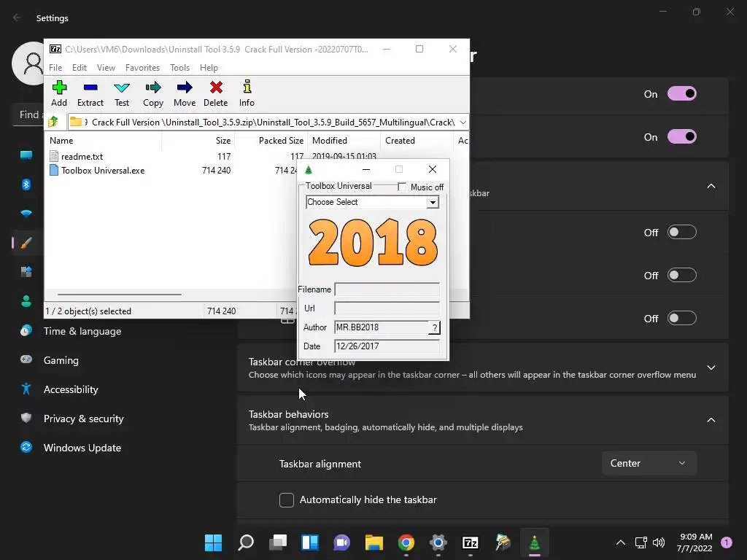Open View menu in 7-Zip
The width and height of the screenshot is (747, 560).
pos(106,68)
